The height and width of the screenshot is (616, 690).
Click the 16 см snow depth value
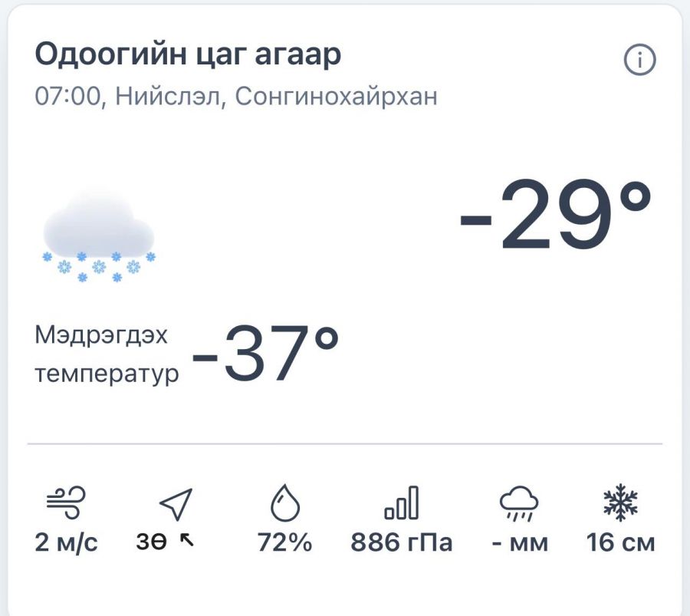coord(621,542)
